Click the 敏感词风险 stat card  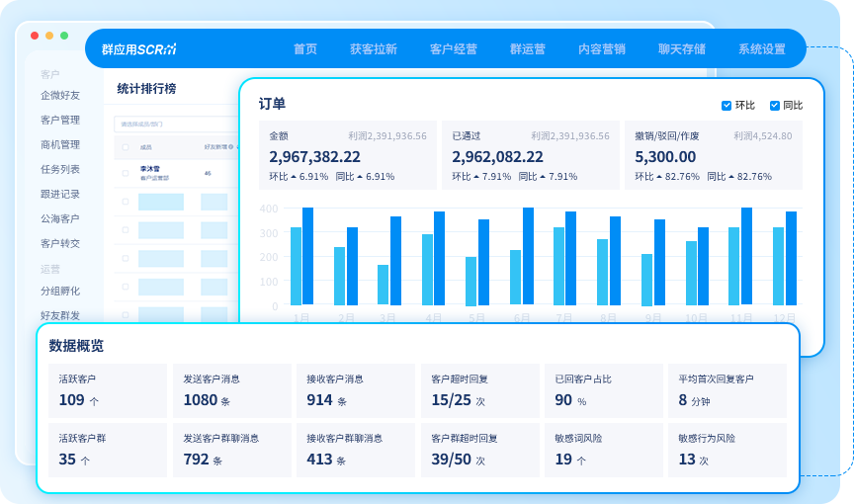click(603, 450)
